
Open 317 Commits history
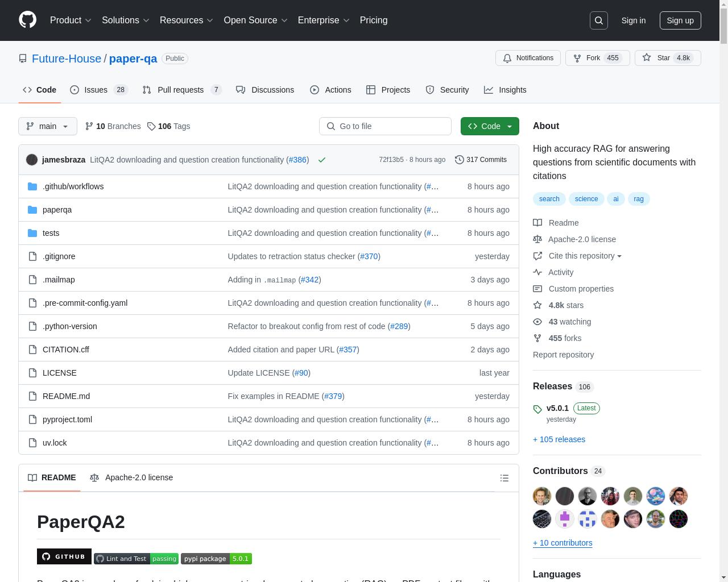pos(481,160)
